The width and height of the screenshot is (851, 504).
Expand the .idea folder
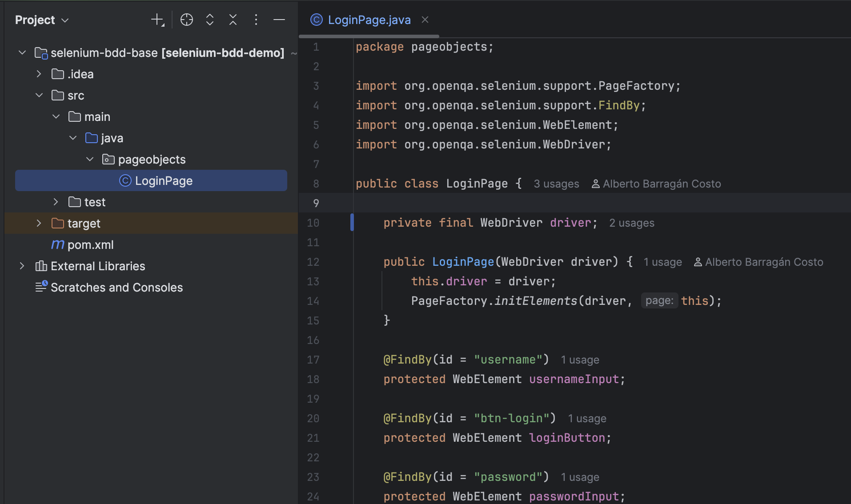coord(39,74)
